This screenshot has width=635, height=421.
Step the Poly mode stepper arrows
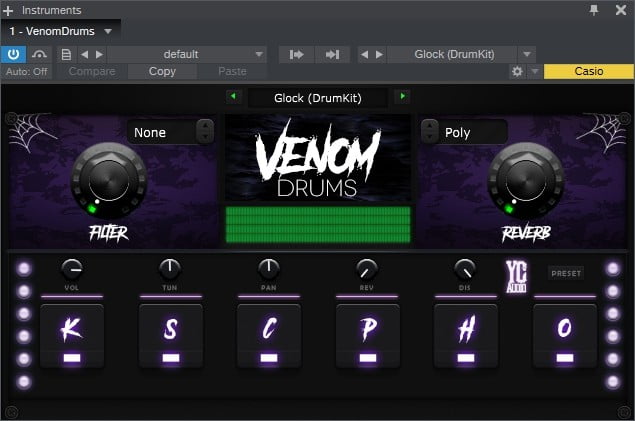click(x=430, y=132)
